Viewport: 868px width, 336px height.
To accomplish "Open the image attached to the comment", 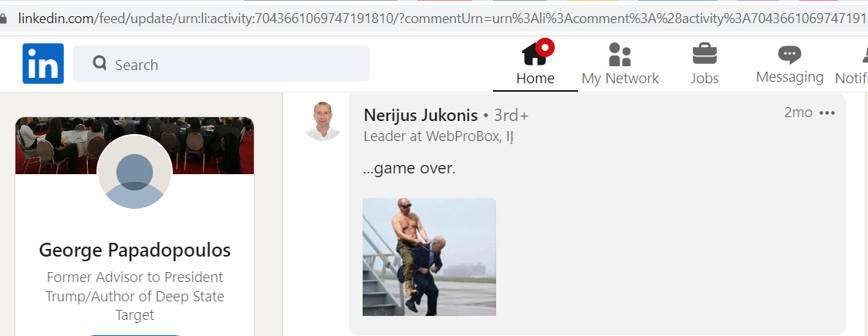I will (x=429, y=257).
